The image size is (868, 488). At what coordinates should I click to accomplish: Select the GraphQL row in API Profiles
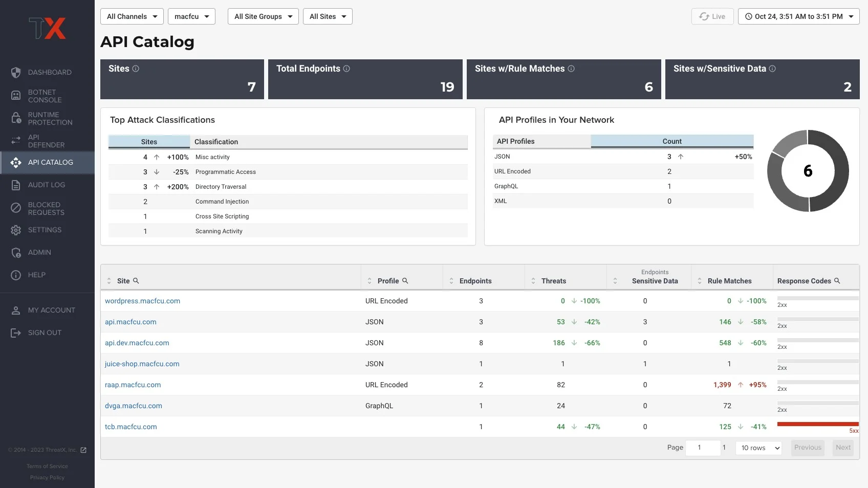tap(623, 186)
